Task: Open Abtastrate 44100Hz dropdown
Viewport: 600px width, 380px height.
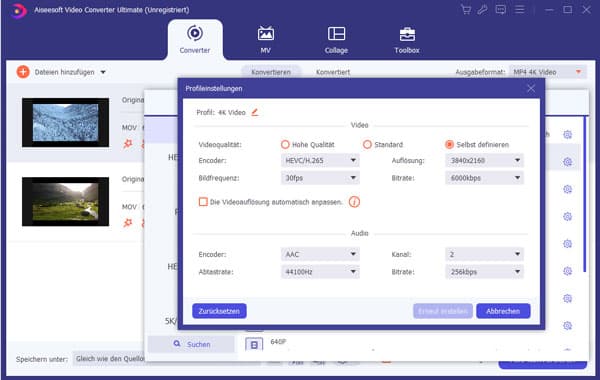Action: point(320,272)
